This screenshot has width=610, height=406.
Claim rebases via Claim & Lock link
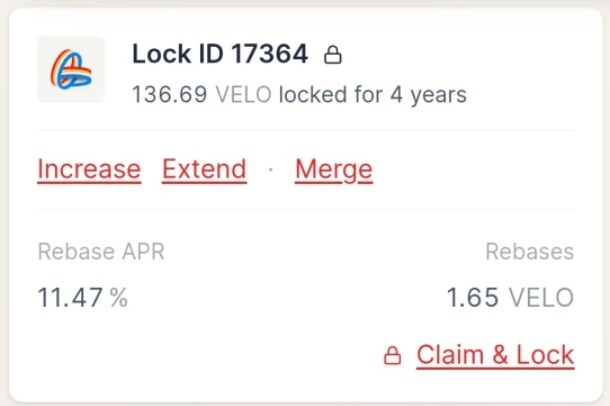pos(495,355)
